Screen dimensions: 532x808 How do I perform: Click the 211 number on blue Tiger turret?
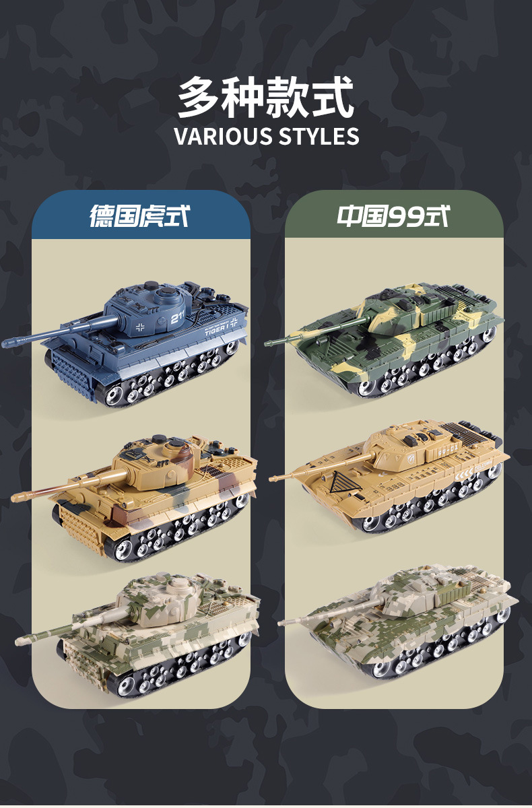(177, 318)
